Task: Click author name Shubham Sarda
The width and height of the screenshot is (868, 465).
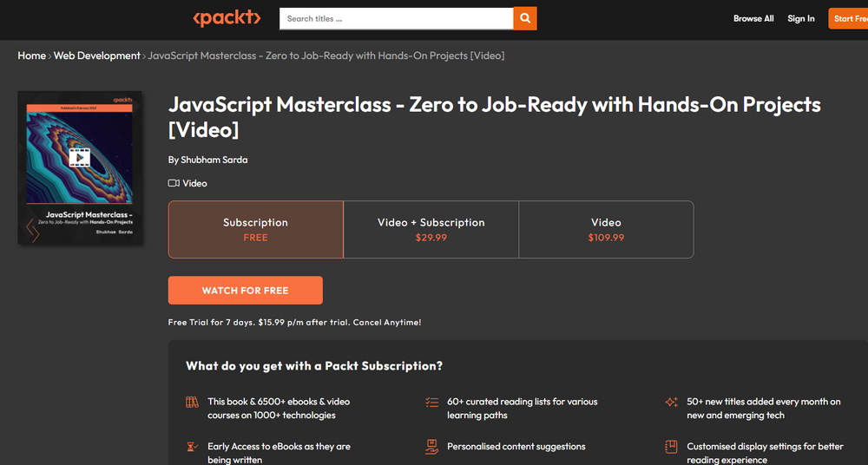Action: point(214,160)
